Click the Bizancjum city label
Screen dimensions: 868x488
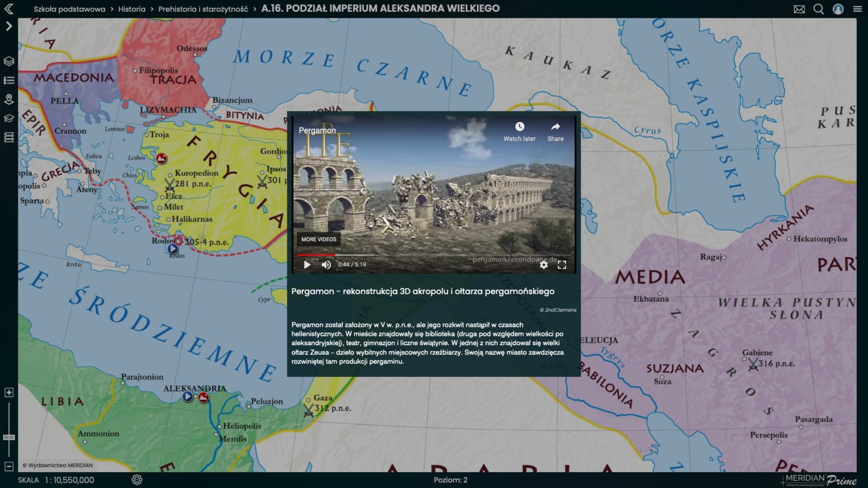click(x=232, y=100)
